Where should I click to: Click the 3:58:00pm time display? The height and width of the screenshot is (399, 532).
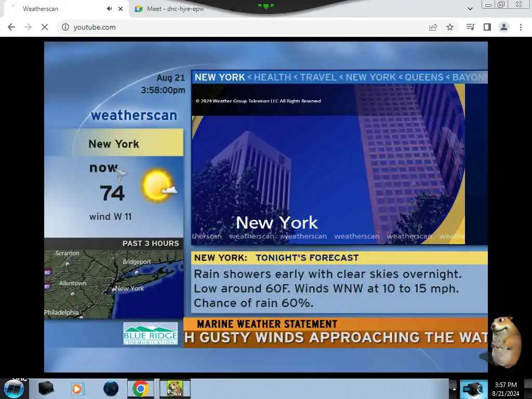point(163,90)
